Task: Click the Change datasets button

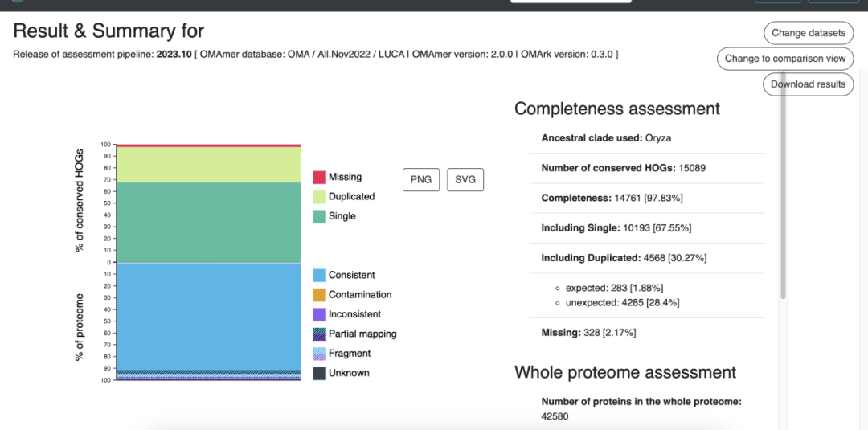Action: click(x=809, y=33)
